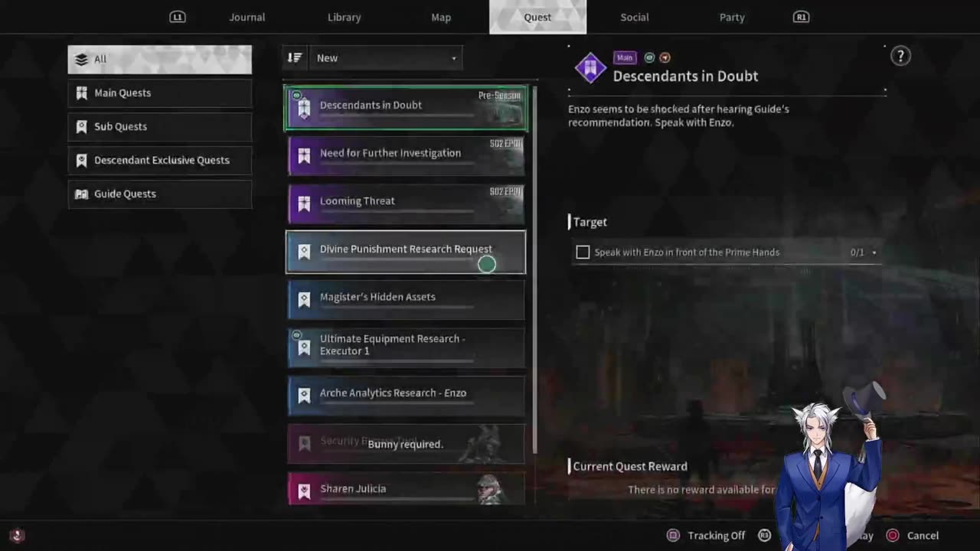This screenshot has height=551, width=980.
Task: Click the All layers stack icon
Action: point(81,59)
